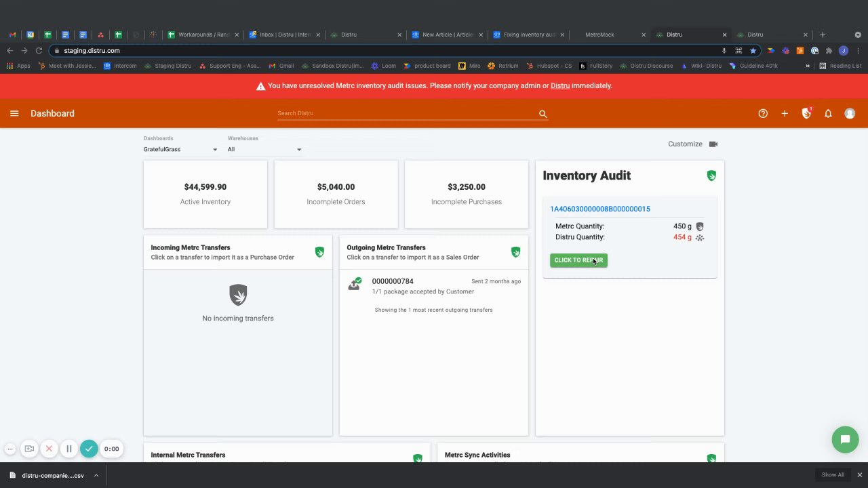Bookmark this page with the star icon
Image resolution: width=868 pixels, height=488 pixels.
(x=753, y=50)
